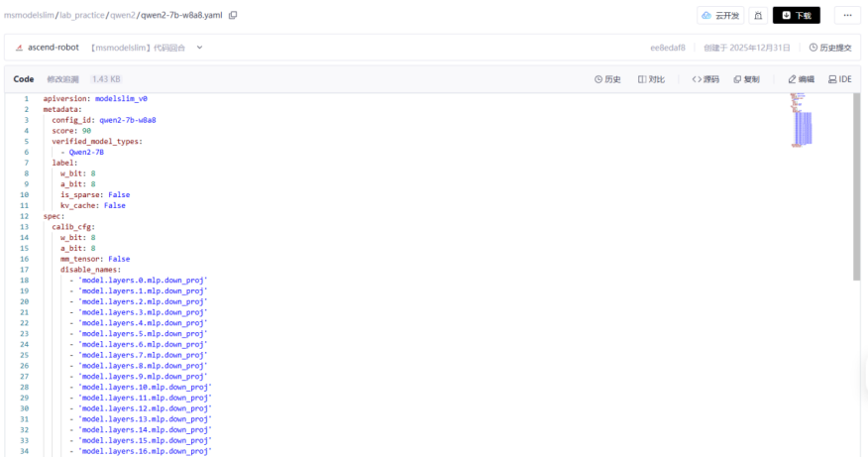The width and height of the screenshot is (868, 458).
Task: Copy file path icon beside qwen2-7b-w8a8.yaml
Action: click(x=233, y=15)
